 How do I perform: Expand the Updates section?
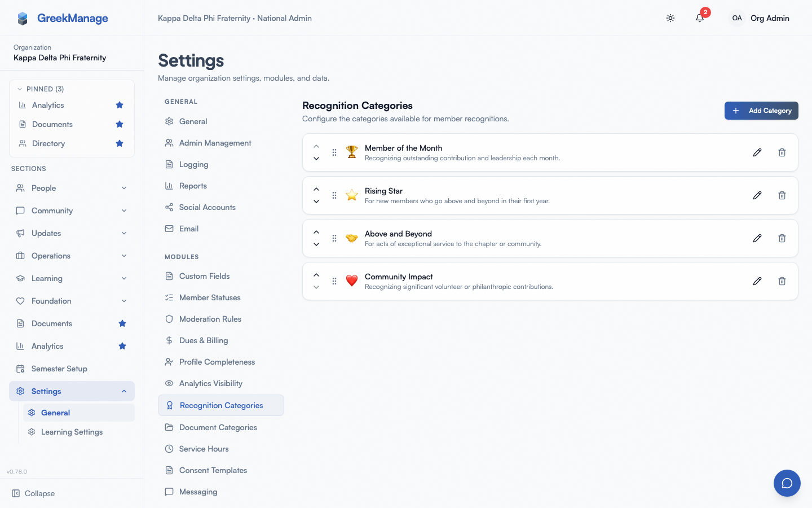pyautogui.click(x=72, y=233)
